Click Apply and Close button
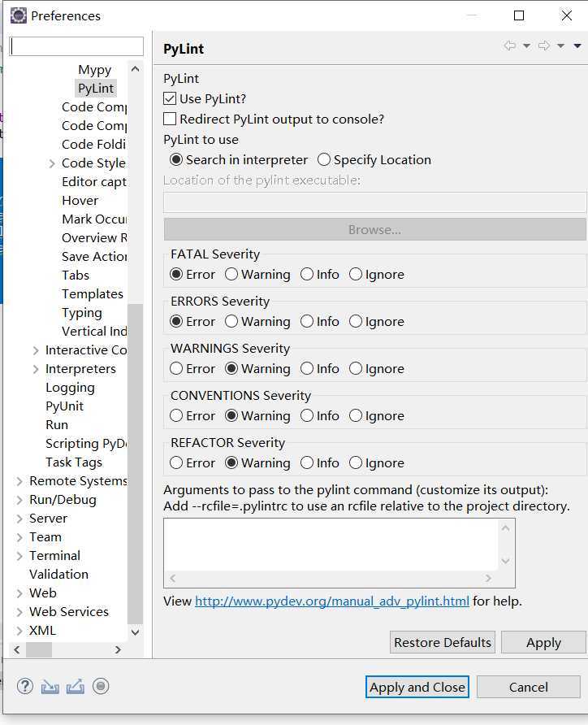 [x=417, y=687]
